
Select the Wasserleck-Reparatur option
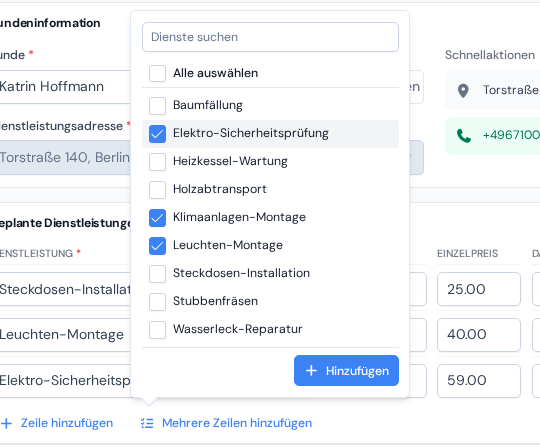click(x=157, y=330)
